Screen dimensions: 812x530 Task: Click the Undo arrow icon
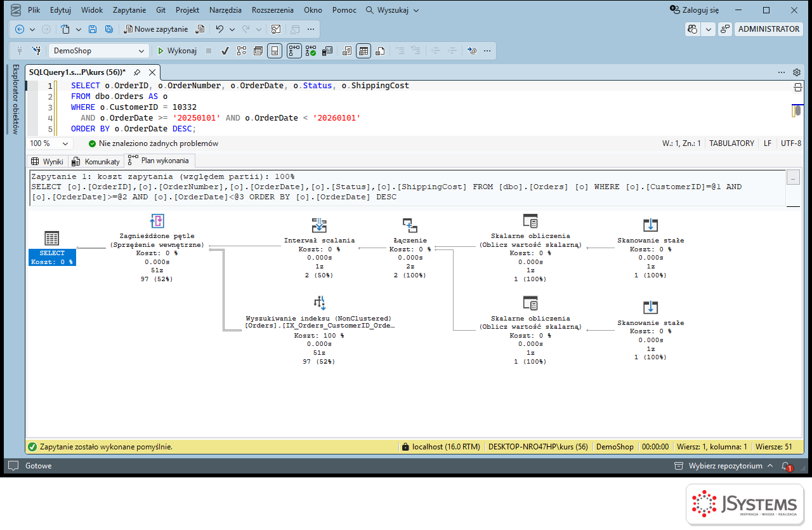(x=219, y=29)
